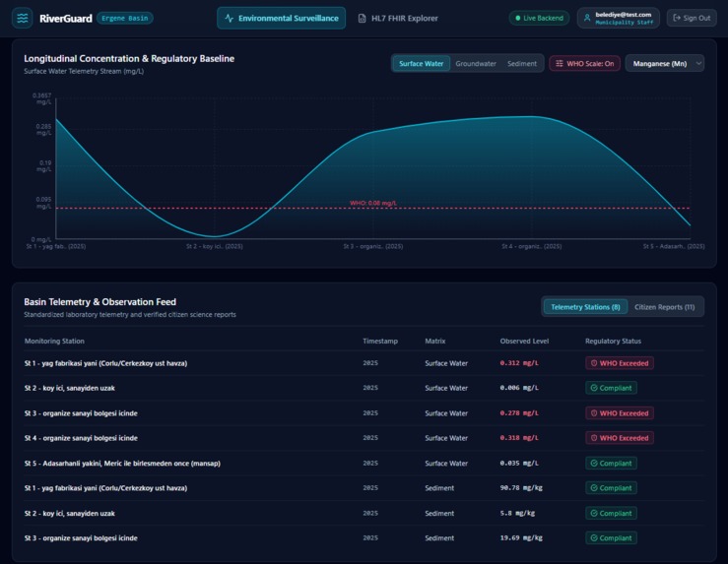This screenshot has height=564, width=728.
Task: Click the sign out arrow icon
Action: coord(677,18)
